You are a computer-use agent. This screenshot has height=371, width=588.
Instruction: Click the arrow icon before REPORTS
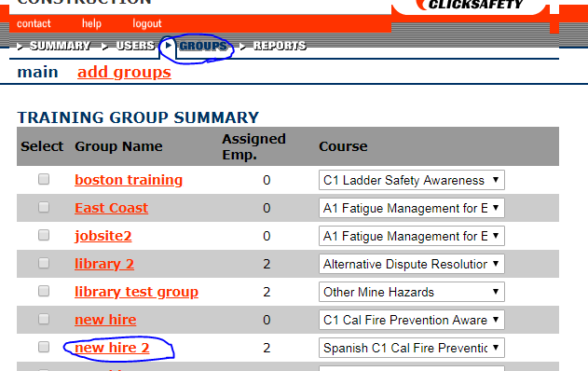click(x=242, y=47)
